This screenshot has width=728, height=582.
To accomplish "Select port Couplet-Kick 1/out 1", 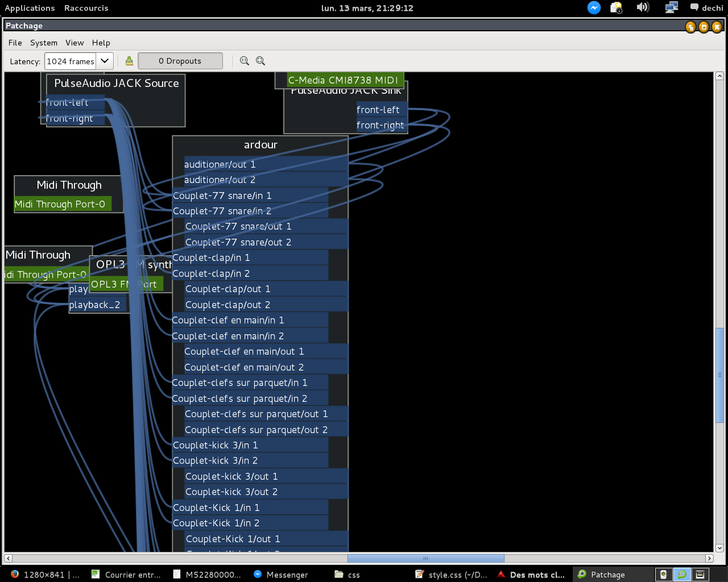I will coord(266,539).
